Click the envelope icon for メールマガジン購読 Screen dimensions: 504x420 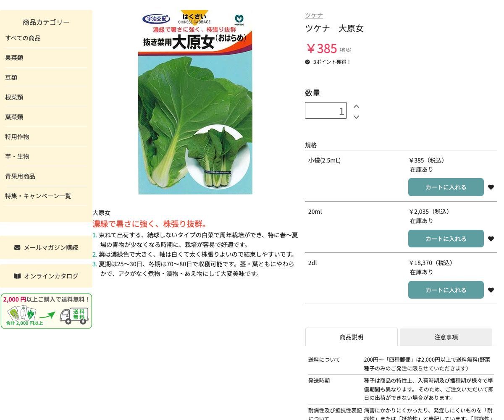coord(17,247)
